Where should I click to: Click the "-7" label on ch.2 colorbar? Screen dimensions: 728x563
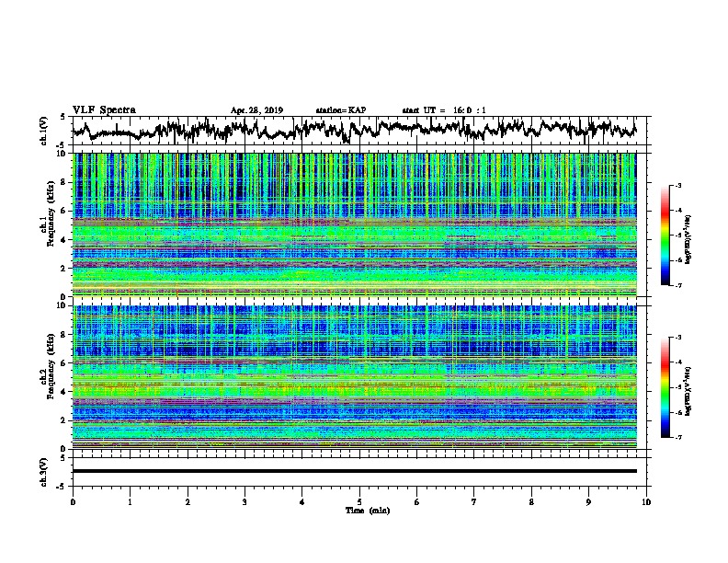[677, 438]
